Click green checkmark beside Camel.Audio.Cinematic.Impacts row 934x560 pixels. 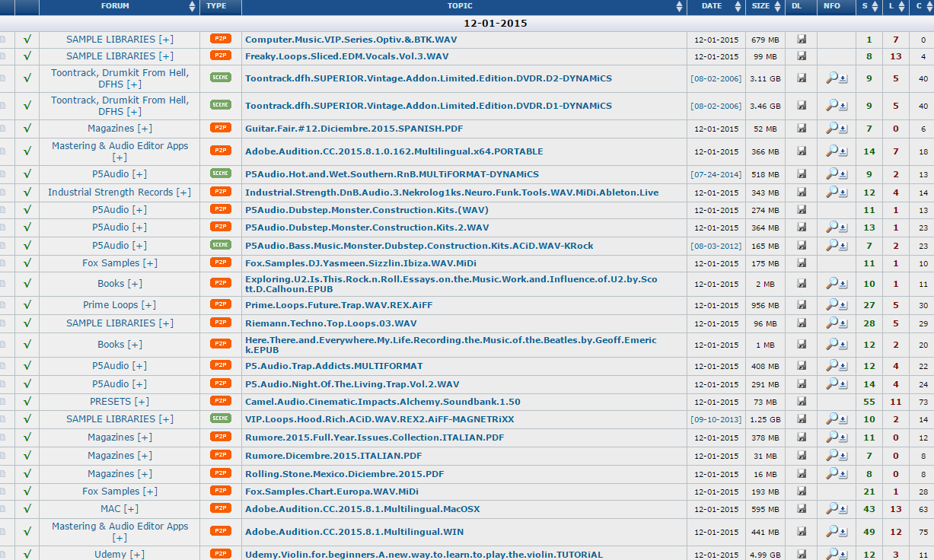click(27, 401)
